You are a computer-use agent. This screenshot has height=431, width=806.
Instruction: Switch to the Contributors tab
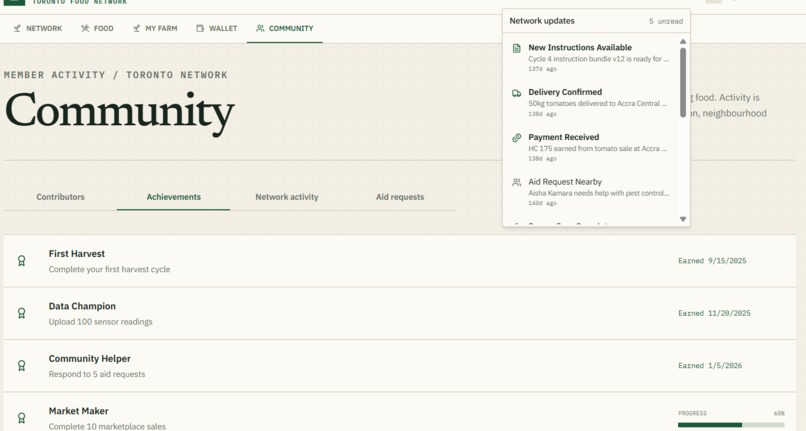click(60, 197)
